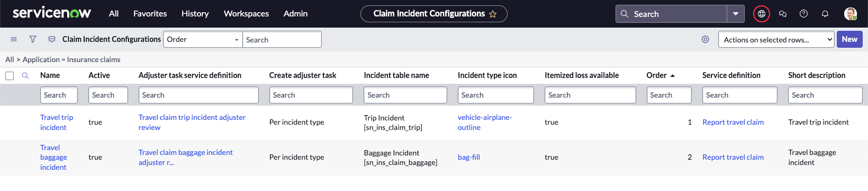Click the magnifier icon in global search
This screenshot has height=191, width=868.
(x=625, y=14)
